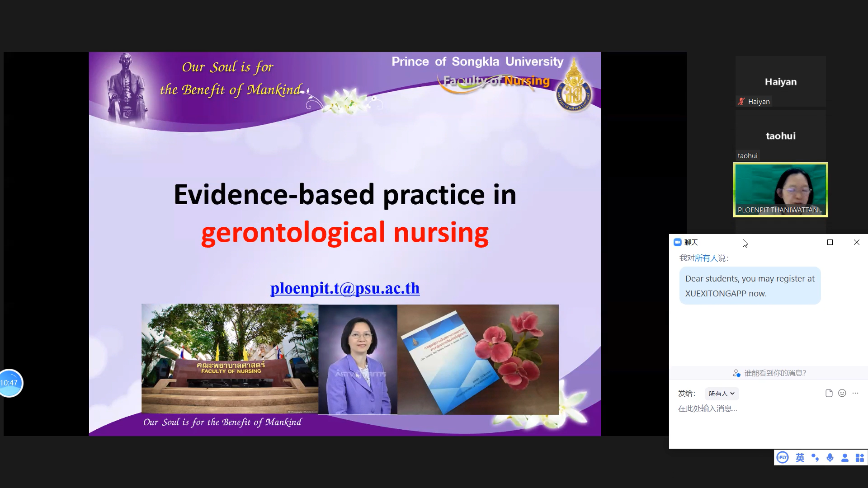The width and height of the screenshot is (868, 488).
Task: Click the file attachment icon in chat
Action: click(x=829, y=393)
